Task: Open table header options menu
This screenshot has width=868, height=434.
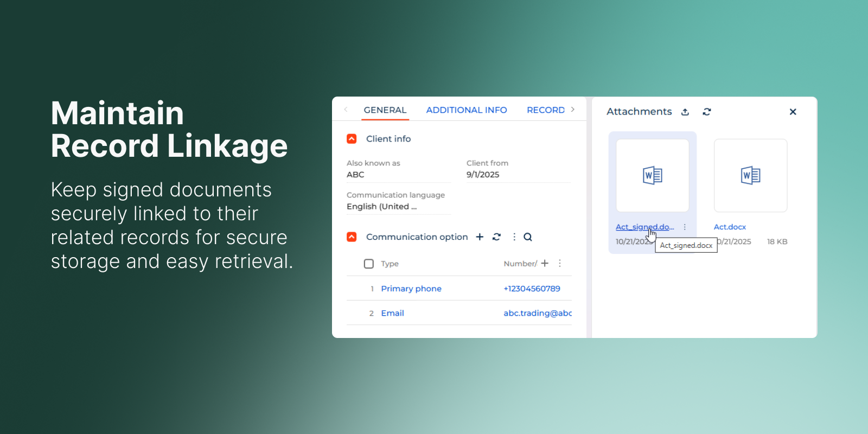Action: pos(560,264)
